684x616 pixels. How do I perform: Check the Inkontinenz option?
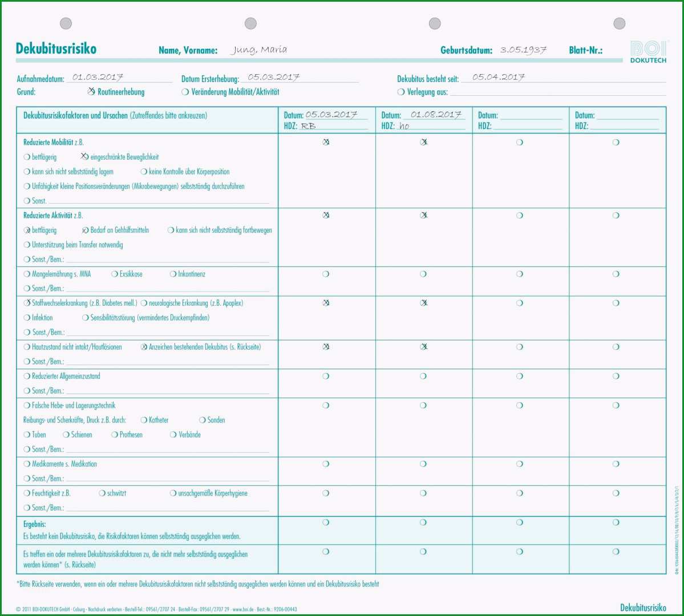pyautogui.click(x=173, y=274)
